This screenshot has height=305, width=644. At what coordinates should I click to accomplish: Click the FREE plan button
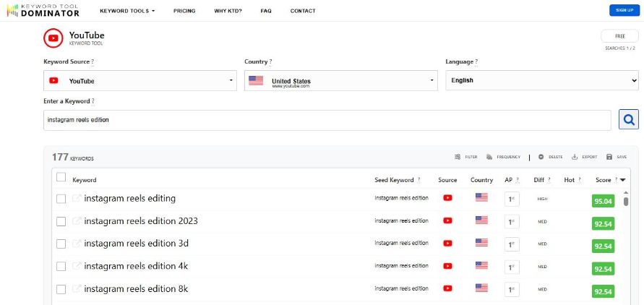[x=619, y=36]
